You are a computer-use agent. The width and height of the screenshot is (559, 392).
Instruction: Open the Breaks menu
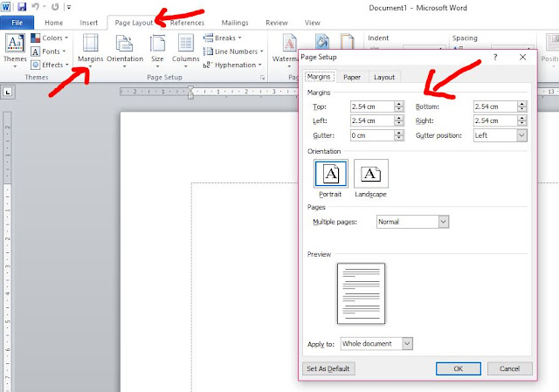(223, 38)
